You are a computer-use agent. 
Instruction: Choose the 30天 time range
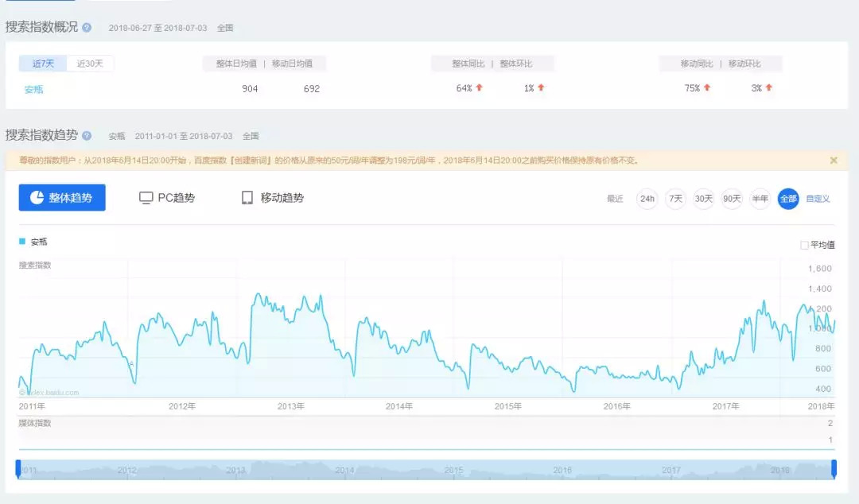[703, 199]
